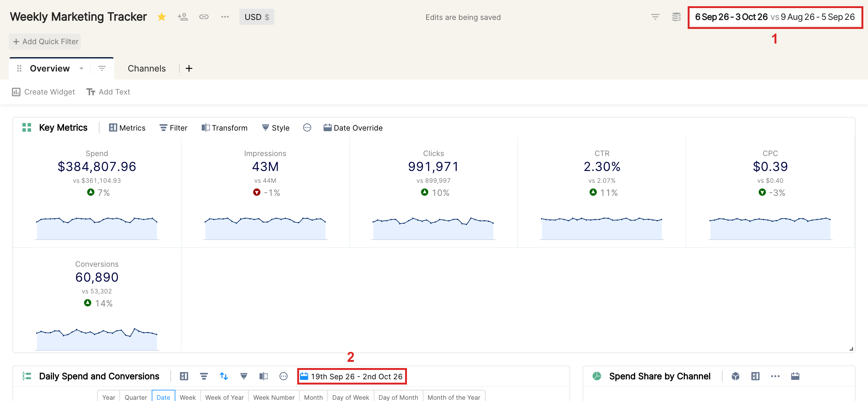This screenshot has height=401, width=868.
Task: Select Day of Month grouping
Action: [x=398, y=397]
